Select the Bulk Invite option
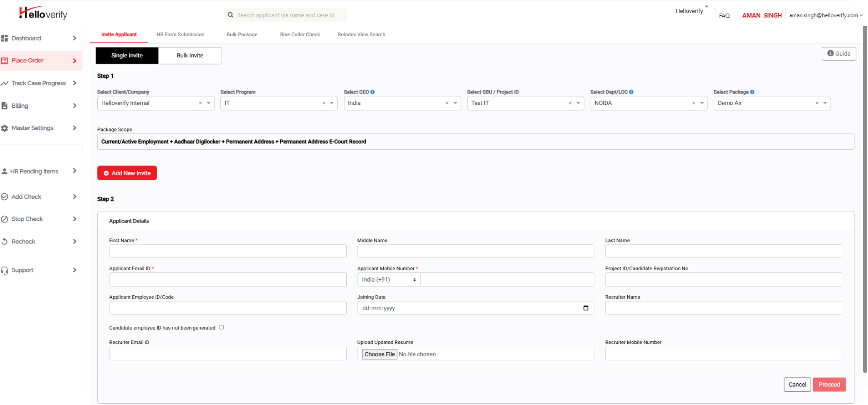 click(190, 56)
